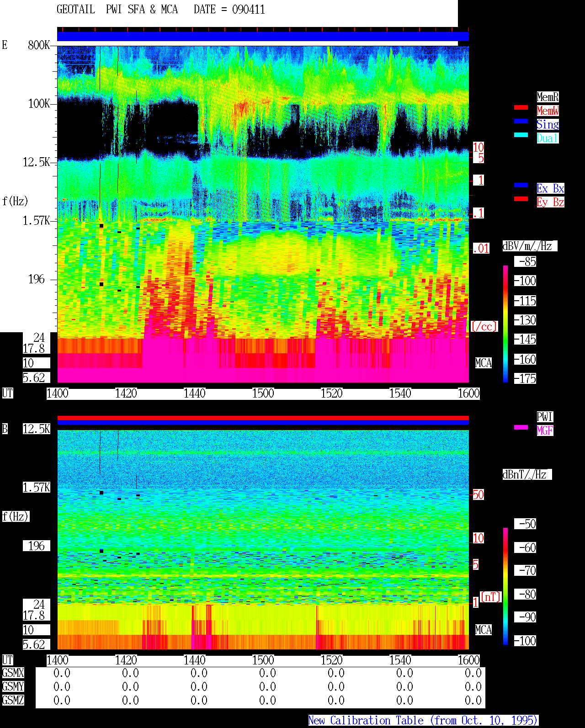The image size is (585, 728).
Task: Click the blue Ex Bx legend swatch
Action: pos(521,185)
